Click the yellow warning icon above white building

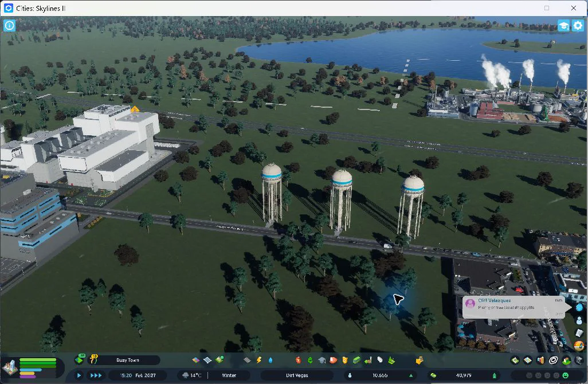(135, 109)
